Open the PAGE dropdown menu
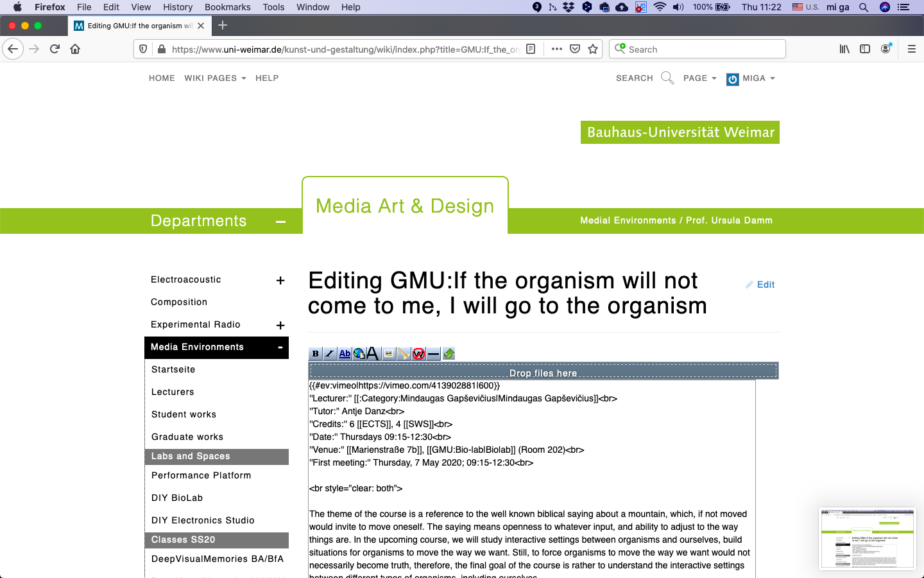Image resolution: width=924 pixels, height=578 pixels. tap(699, 78)
